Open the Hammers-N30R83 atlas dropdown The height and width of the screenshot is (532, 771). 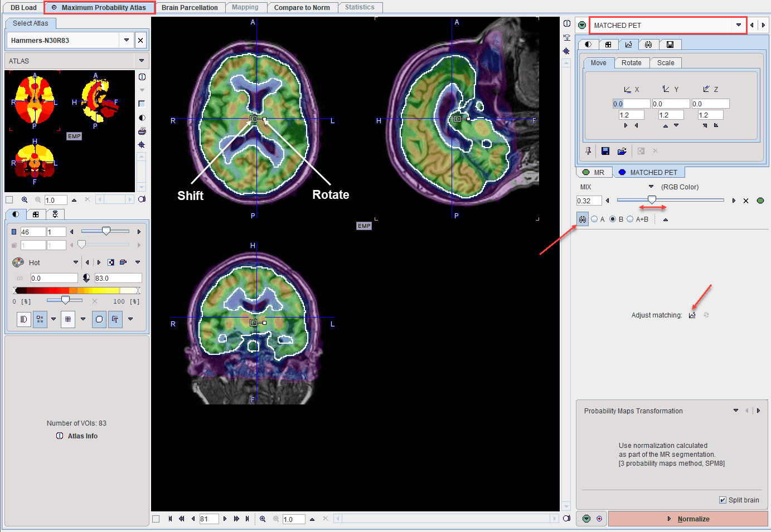127,40
